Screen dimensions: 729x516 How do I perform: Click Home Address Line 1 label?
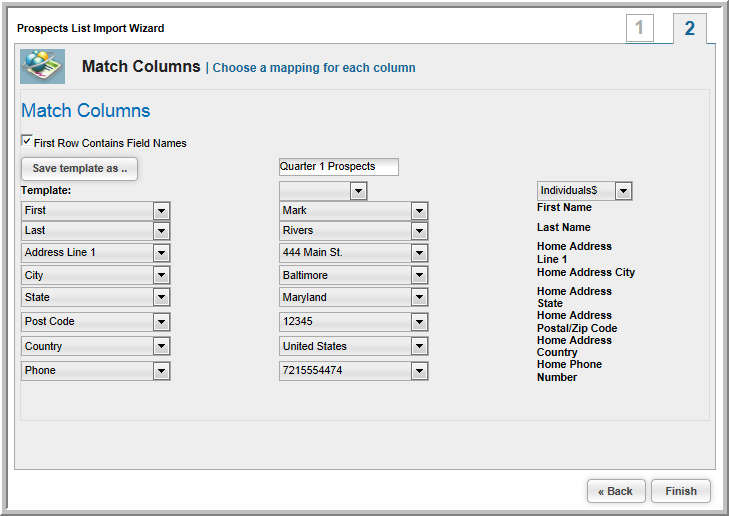(x=574, y=252)
